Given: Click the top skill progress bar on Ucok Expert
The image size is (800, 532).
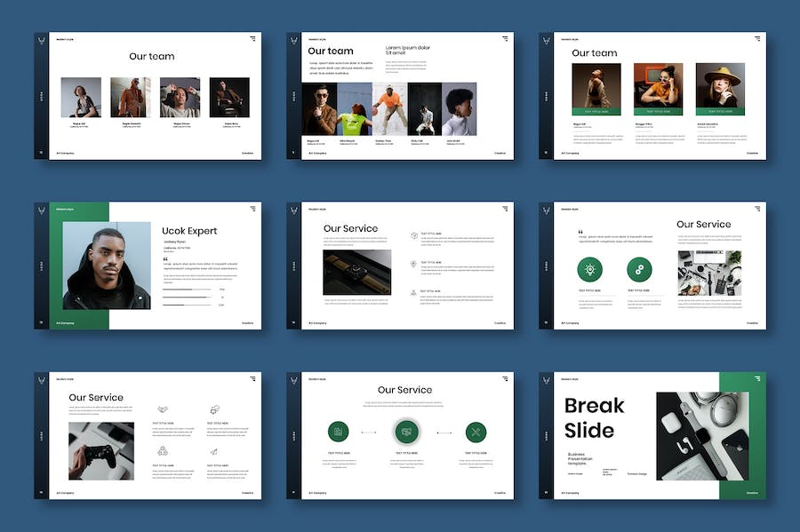Looking at the screenshot, I should tap(187, 290).
